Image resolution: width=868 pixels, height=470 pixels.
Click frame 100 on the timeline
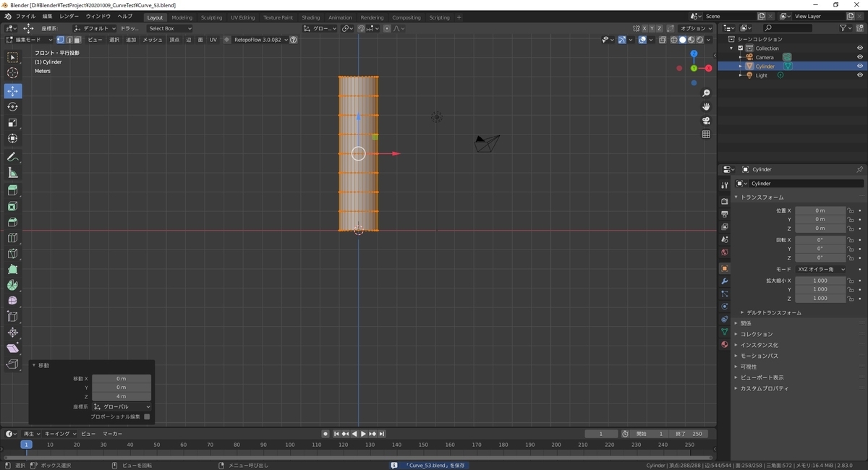[290, 445]
